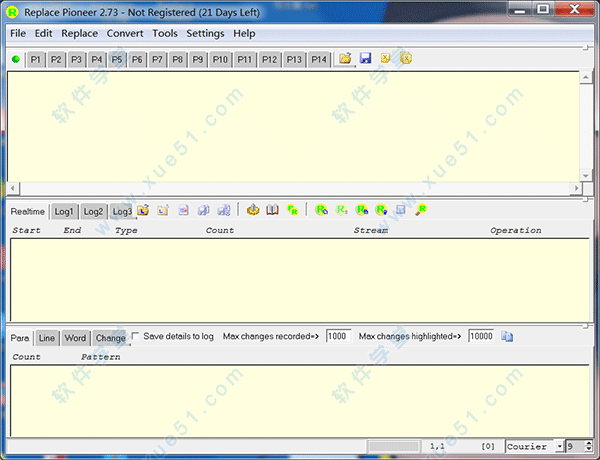Viewport: 600px width, 460px height.
Task: Click the single blue copy-pages icon
Action: pyautogui.click(x=204, y=210)
